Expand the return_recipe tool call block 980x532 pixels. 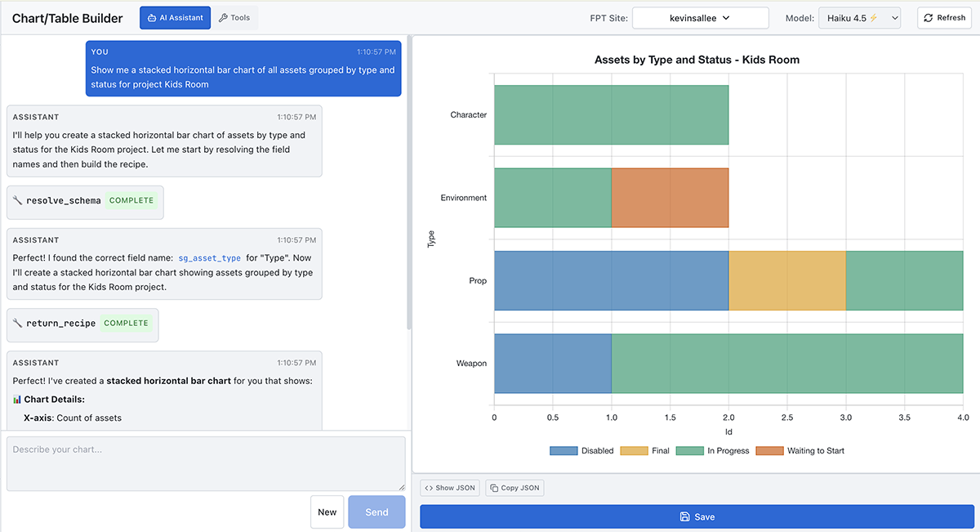[x=82, y=324]
